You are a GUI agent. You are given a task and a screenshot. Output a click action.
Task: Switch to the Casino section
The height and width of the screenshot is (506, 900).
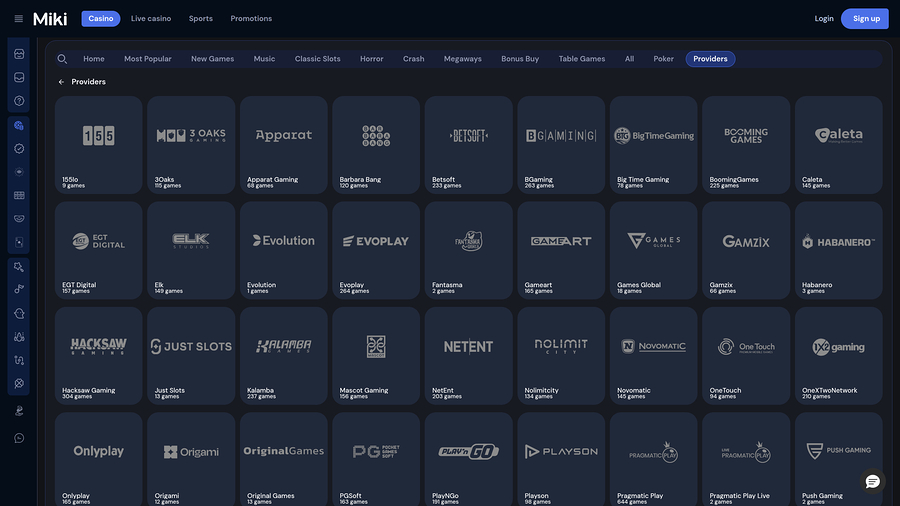point(100,18)
